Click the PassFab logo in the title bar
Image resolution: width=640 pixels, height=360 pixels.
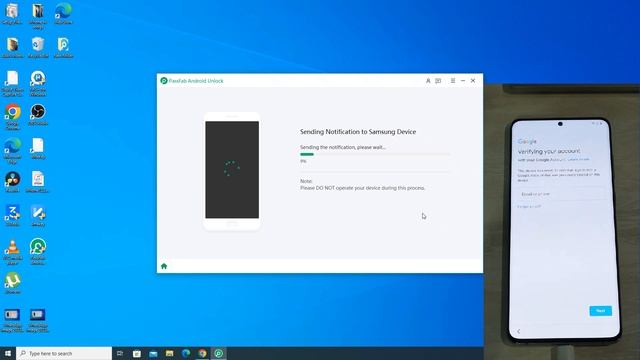pos(164,81)
